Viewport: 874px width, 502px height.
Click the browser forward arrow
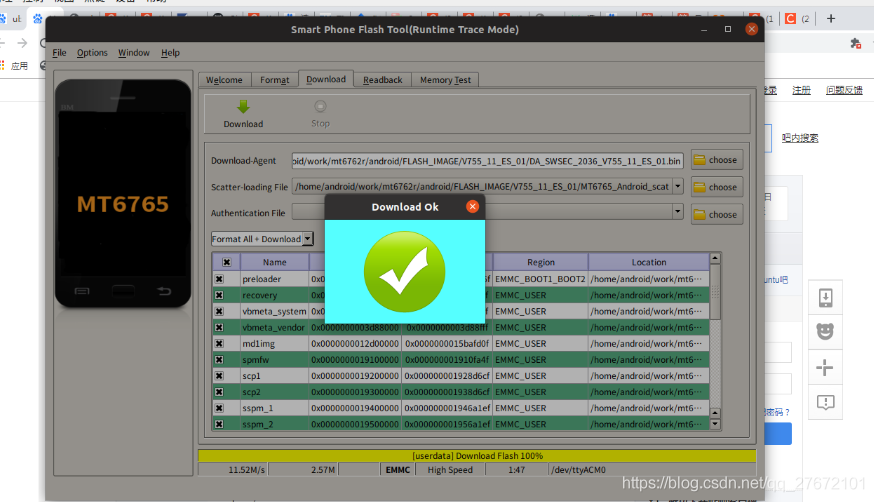[22, 43]
